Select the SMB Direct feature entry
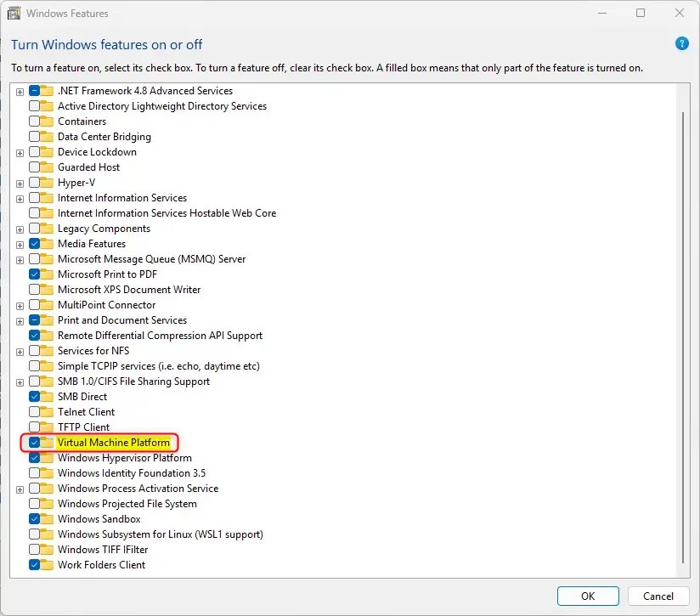 [x=82, y=396]
